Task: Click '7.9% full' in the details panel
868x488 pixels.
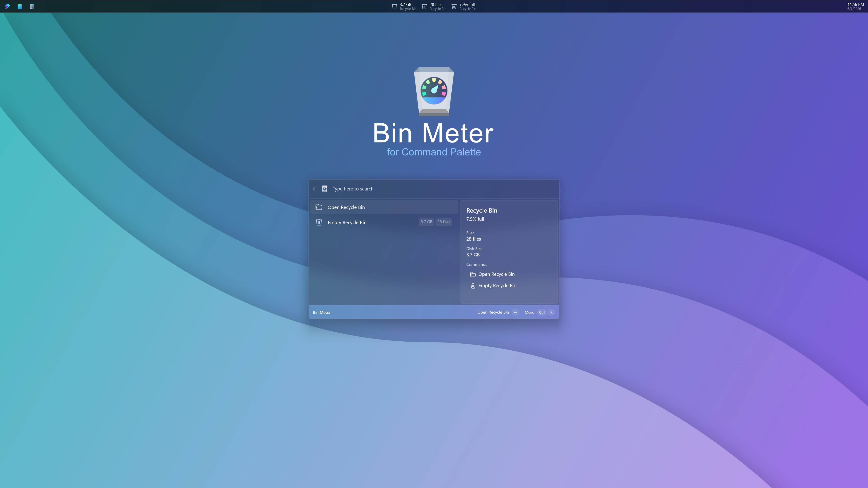Action: (x=475, y=219)
